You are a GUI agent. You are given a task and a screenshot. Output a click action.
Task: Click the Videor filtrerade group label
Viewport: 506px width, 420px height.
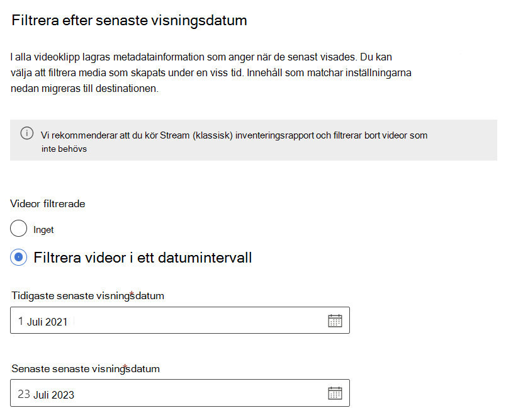(48, 204)
